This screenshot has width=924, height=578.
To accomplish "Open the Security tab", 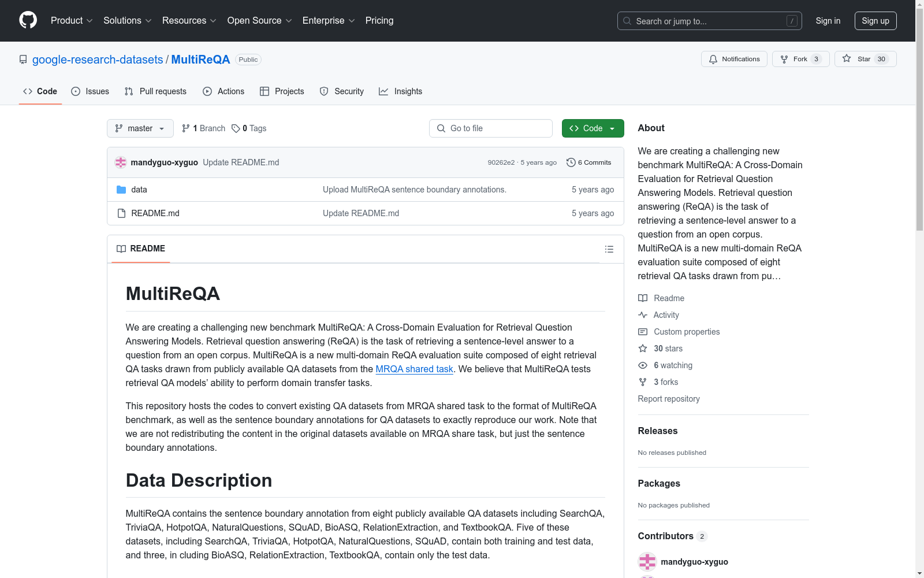I will click(x=342, y=91).
